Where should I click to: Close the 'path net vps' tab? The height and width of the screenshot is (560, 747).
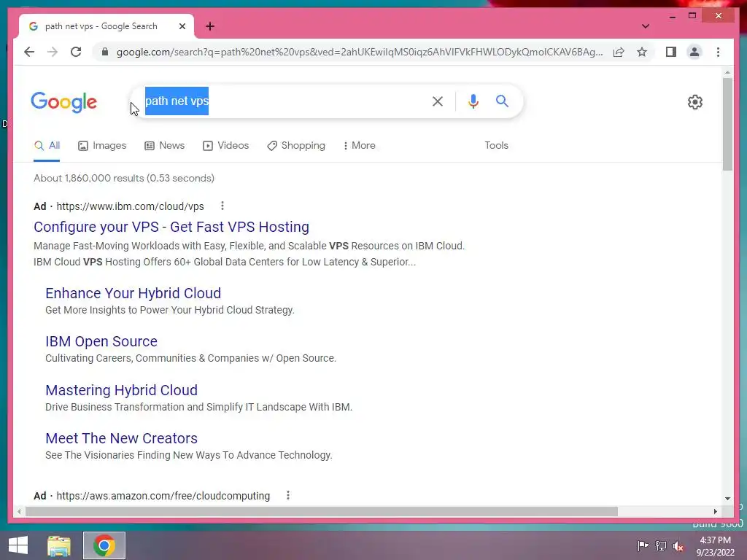pos(182,26)
